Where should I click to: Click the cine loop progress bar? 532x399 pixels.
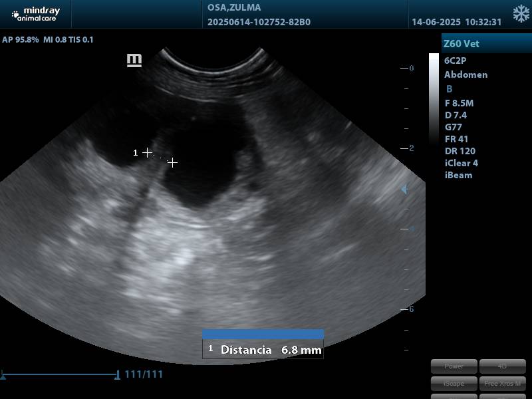(60, 375)
